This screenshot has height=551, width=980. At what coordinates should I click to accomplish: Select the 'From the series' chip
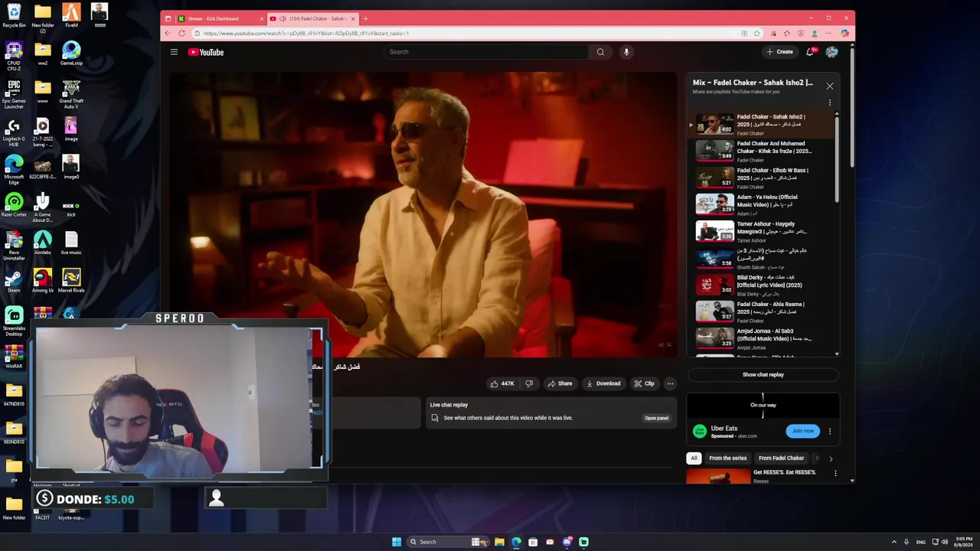click(727, 458)
